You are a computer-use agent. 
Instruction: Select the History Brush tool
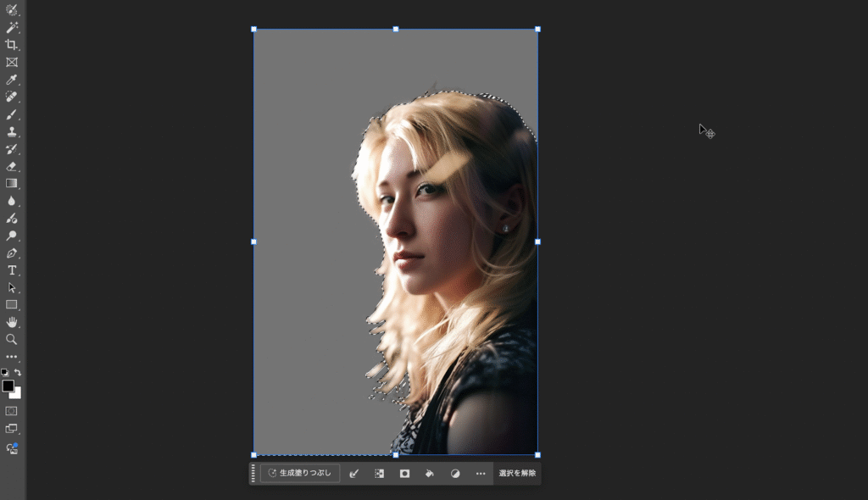pos(11,149)
